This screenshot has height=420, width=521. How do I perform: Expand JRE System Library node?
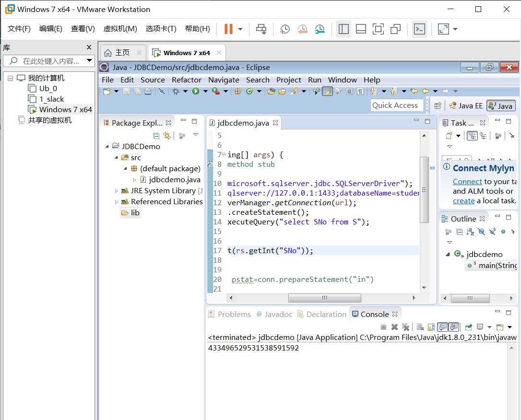pos(116,191)
